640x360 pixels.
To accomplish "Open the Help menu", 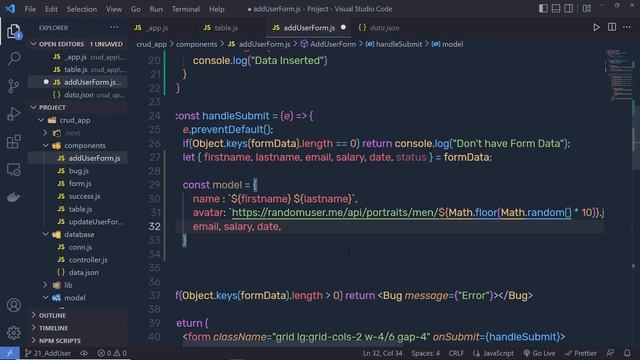I will point(217,9).
